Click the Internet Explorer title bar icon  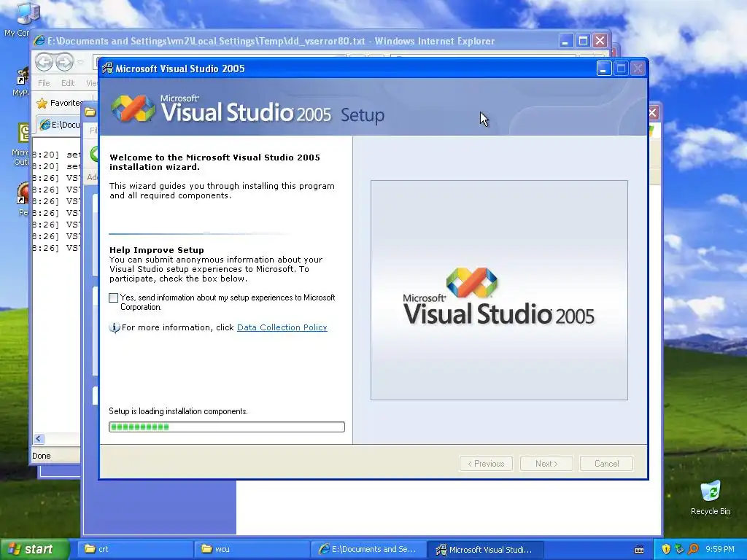pyautogui.click(x=39, y=41)
